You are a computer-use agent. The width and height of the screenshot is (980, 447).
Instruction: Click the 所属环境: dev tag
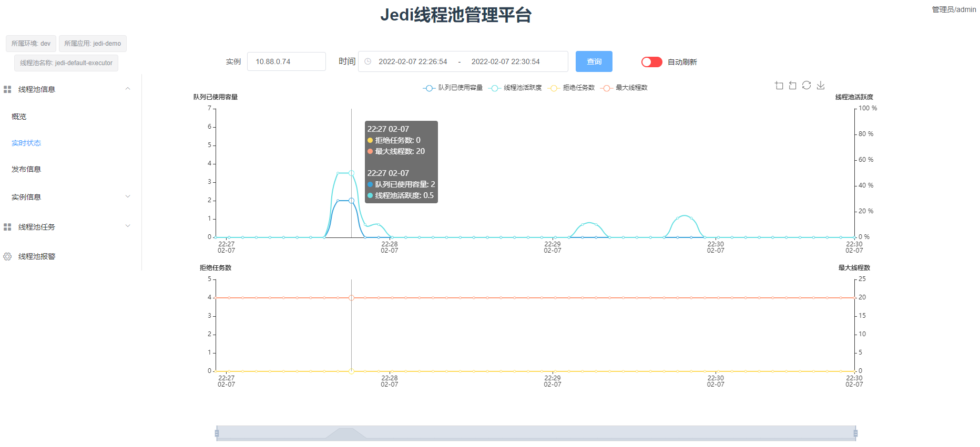31,44
